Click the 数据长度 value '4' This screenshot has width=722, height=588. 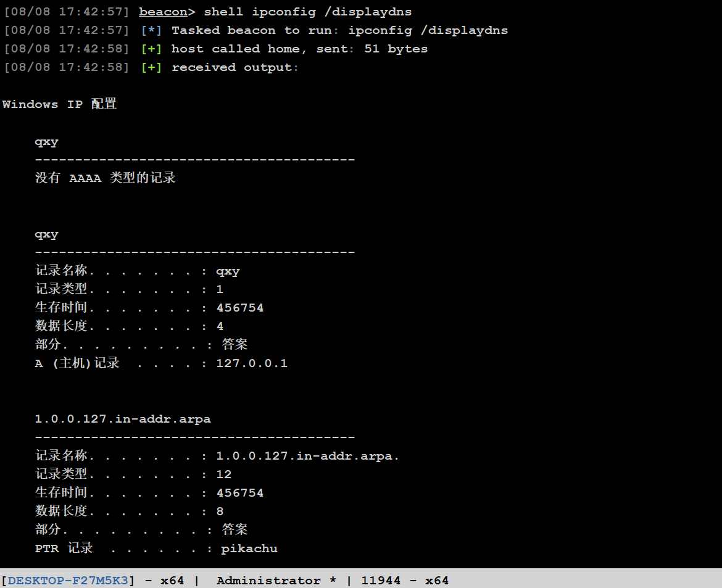coord(220,326)
